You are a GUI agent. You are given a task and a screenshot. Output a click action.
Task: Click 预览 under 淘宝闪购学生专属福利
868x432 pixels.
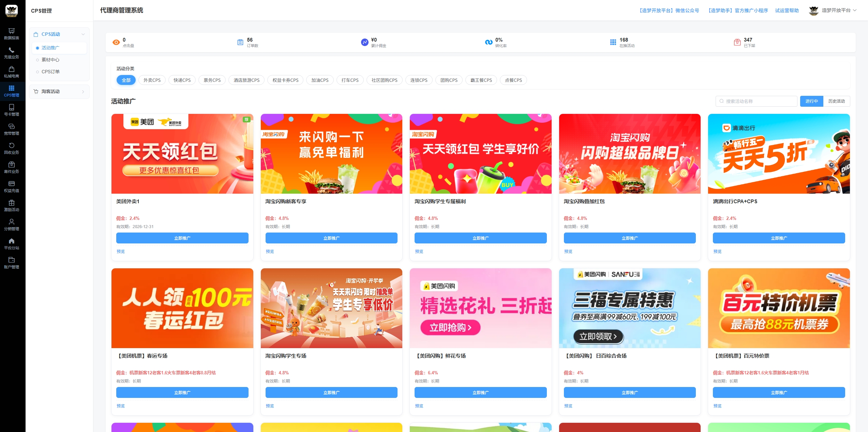point(419,251)
